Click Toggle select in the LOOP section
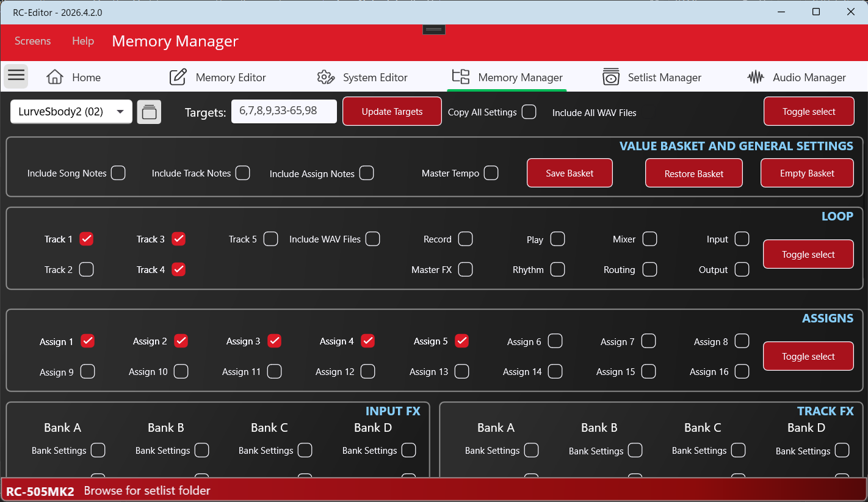 [808, 254]
